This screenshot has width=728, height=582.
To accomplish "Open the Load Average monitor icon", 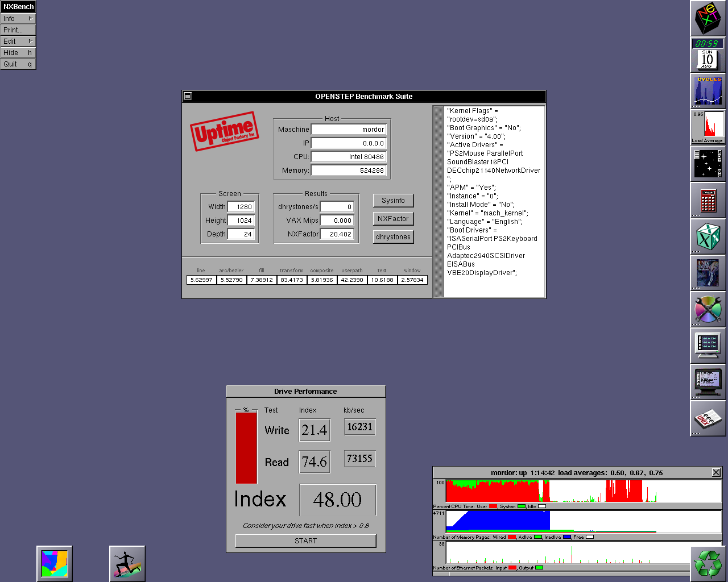I will [708, 127].
